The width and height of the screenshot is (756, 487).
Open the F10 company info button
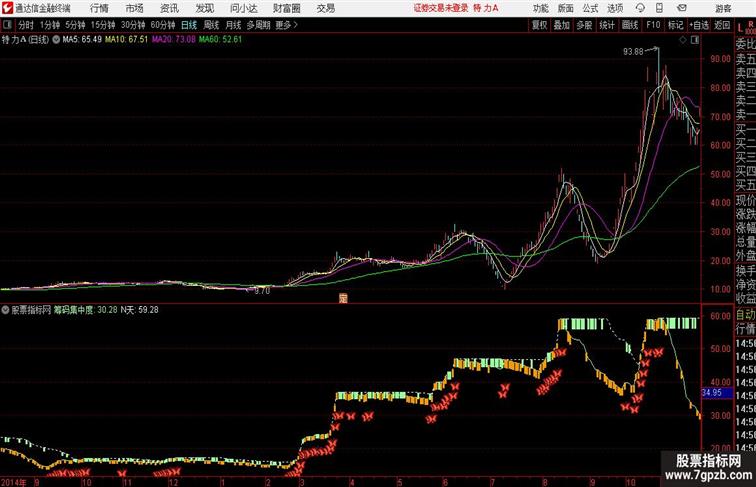click(x=653, y=25)
